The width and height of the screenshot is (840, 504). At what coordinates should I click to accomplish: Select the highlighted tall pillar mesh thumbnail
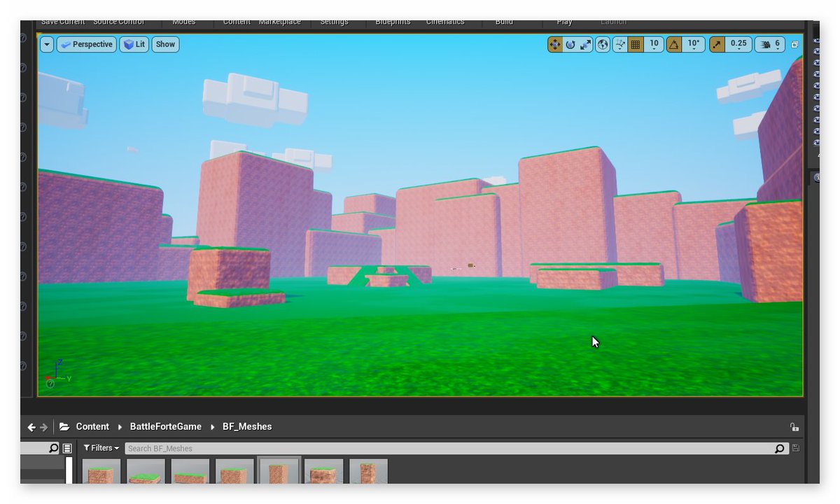pos(279,470)
